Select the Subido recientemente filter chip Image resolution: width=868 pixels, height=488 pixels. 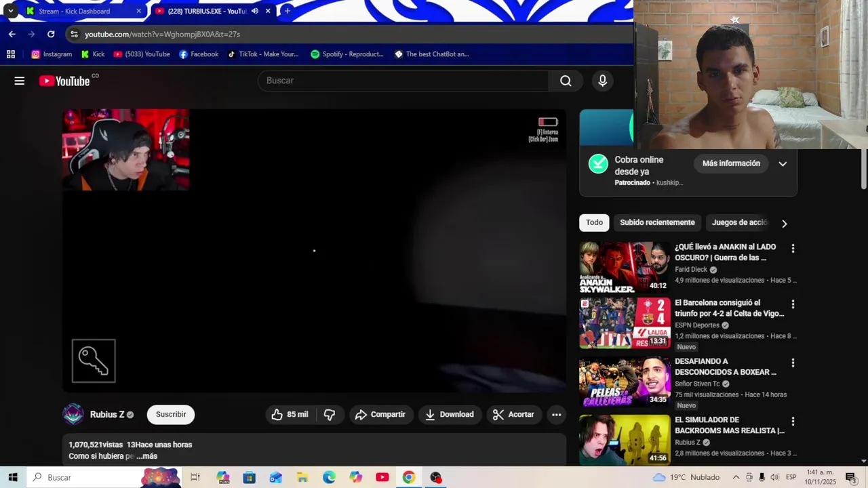click(x=657, y=222)
